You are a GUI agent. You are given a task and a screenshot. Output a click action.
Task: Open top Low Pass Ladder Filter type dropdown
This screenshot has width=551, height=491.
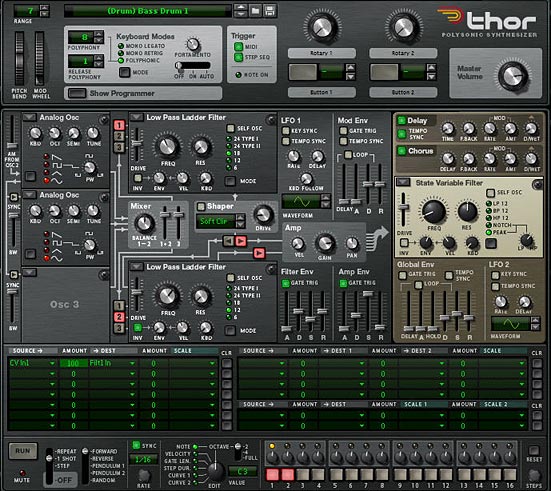[136, 117]
